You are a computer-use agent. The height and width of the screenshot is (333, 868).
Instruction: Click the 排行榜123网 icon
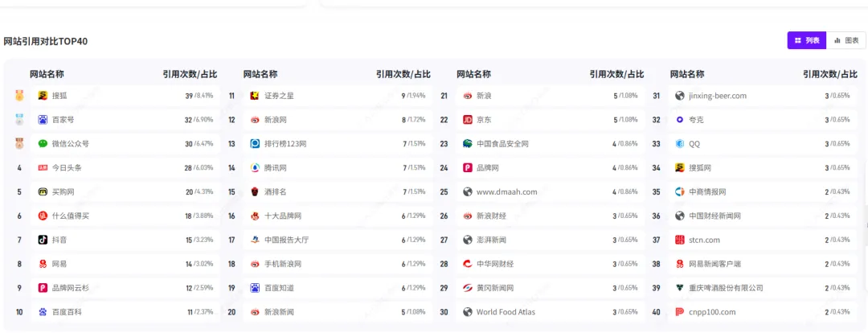coord(255,143)
